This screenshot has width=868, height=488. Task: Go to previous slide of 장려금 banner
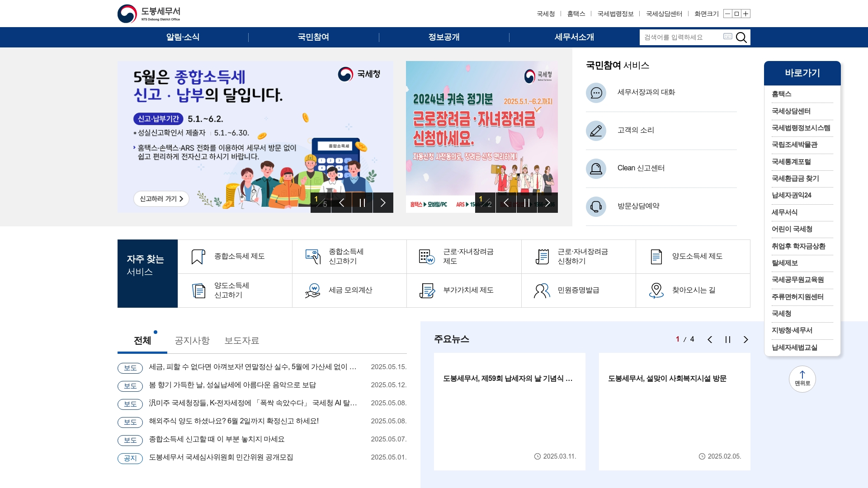pyautogui.click(x=506, y=202)
